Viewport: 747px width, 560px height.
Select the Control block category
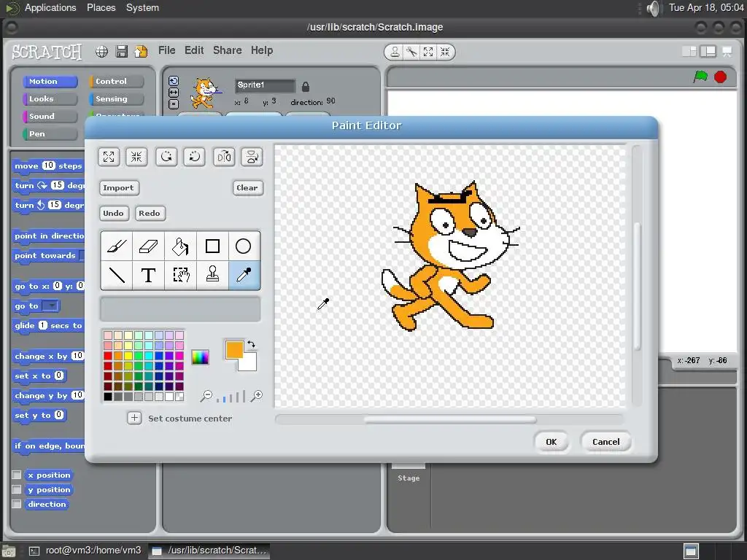[x=116, y=82]
